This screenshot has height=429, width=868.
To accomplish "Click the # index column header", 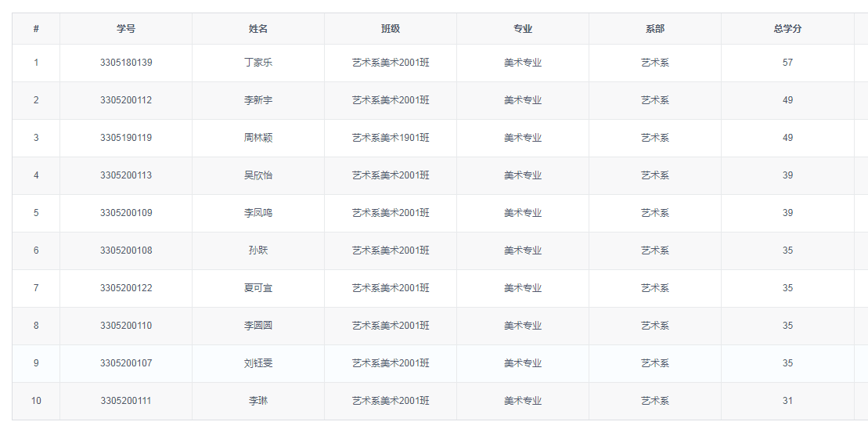I will tap(36, 29).
